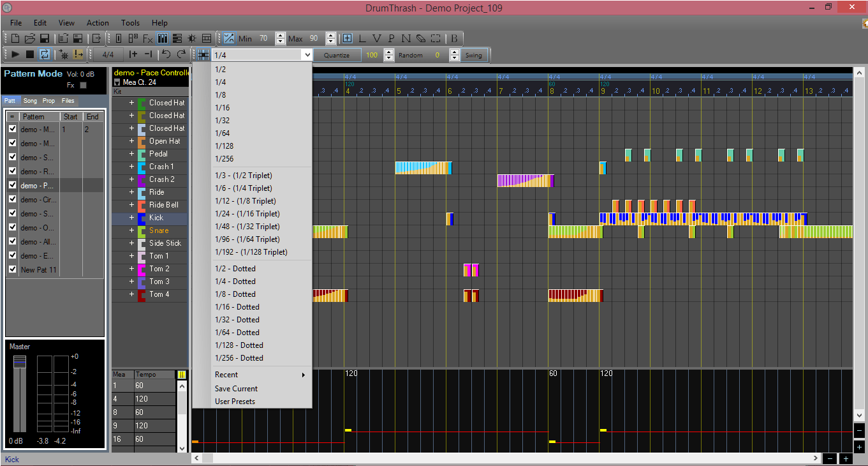Open the Mea Ct. 24 dropdown icon
This screenshot has width=868, height=466.
click(x=117, y=82)
